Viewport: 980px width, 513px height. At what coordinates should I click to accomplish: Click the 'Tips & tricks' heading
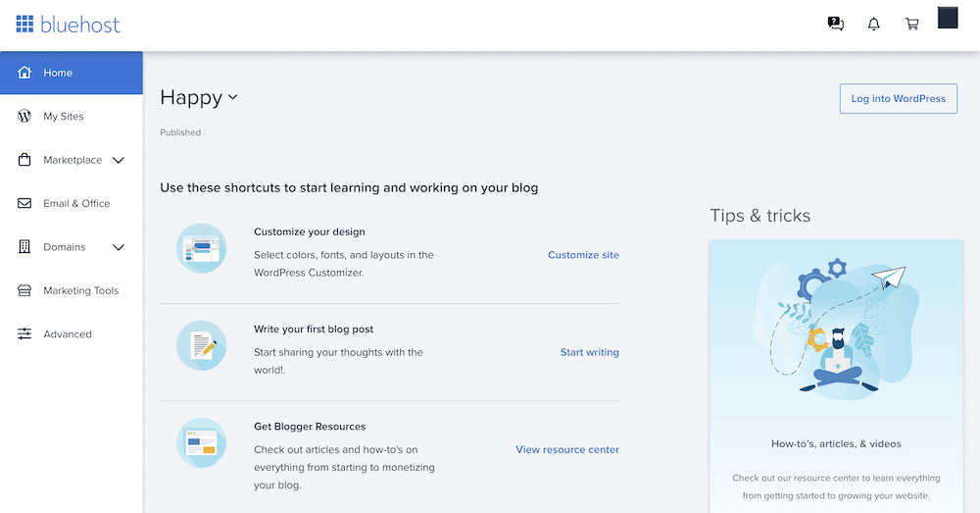coord(760,215)
